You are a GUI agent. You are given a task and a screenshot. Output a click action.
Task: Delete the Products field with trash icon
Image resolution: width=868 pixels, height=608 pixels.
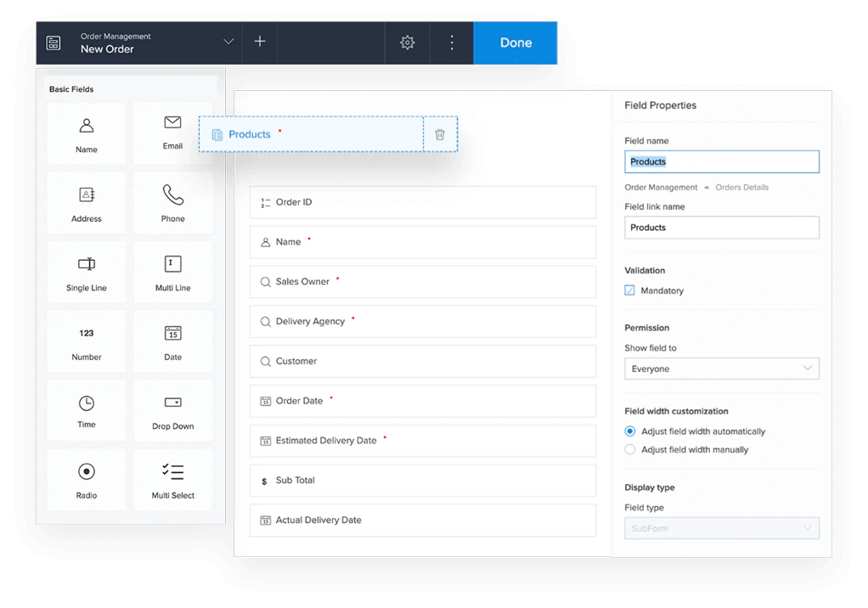click(440, 134)
